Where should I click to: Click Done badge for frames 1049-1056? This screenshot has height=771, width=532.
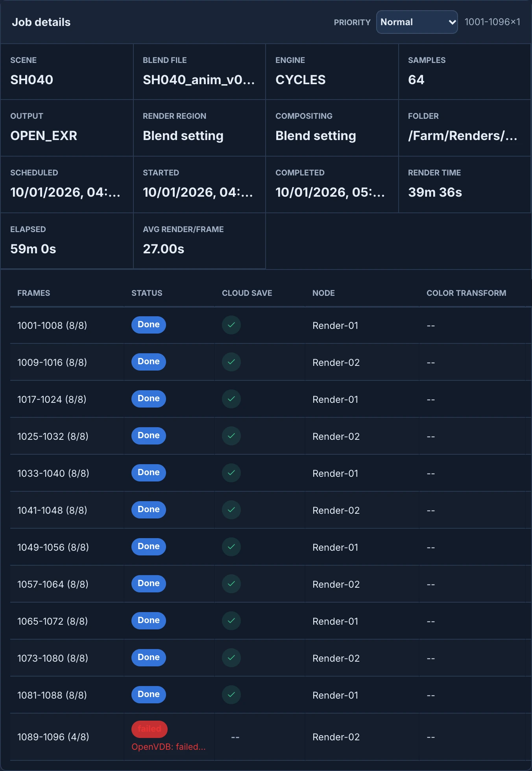tap(149, 547)
